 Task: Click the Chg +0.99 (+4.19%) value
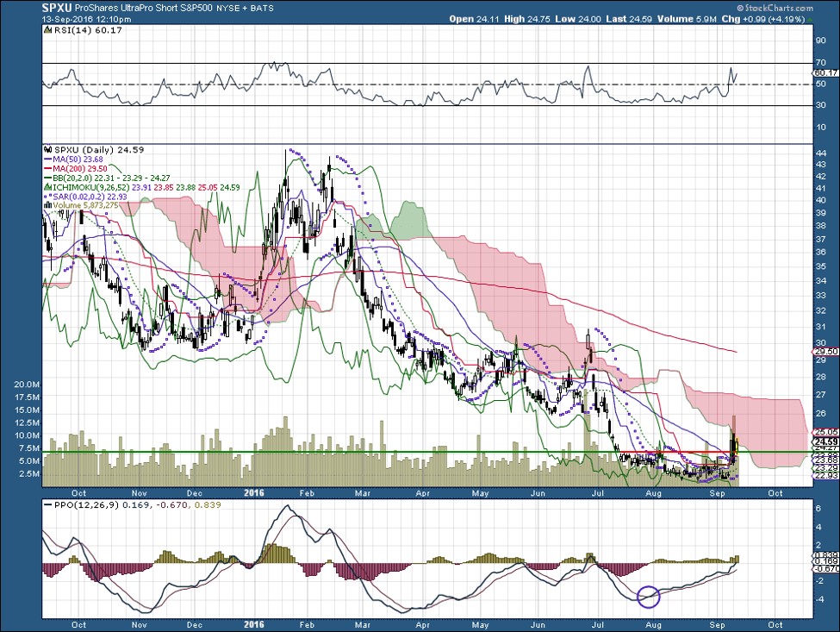[762, 19]
